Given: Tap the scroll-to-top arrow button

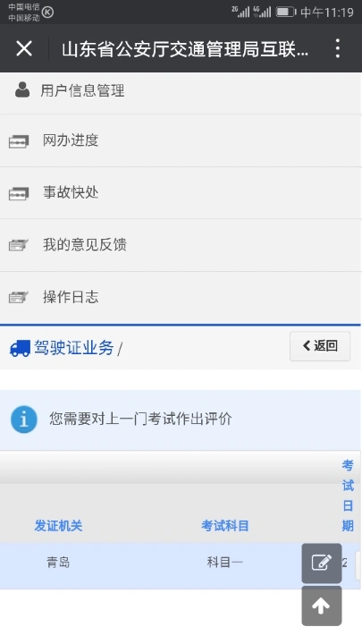Looking at the screenshot, I should click(322, 606).
